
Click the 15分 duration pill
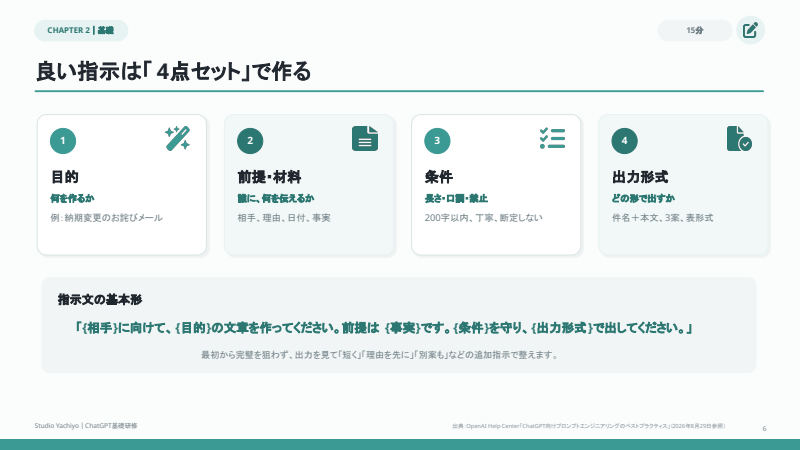695,31
